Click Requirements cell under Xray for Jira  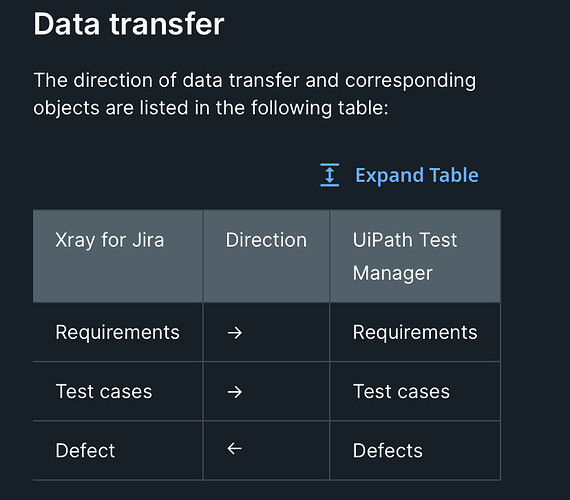117,332
